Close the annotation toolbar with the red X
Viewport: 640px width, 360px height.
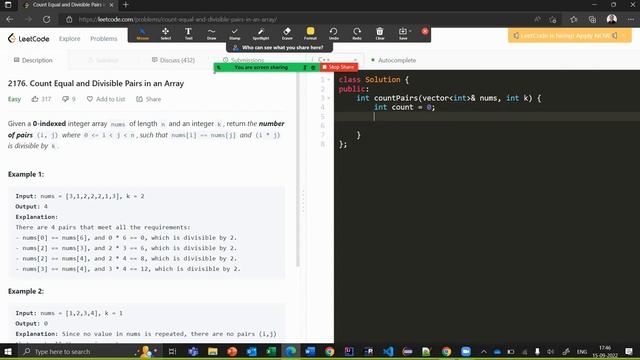click(x=425, y=31)
